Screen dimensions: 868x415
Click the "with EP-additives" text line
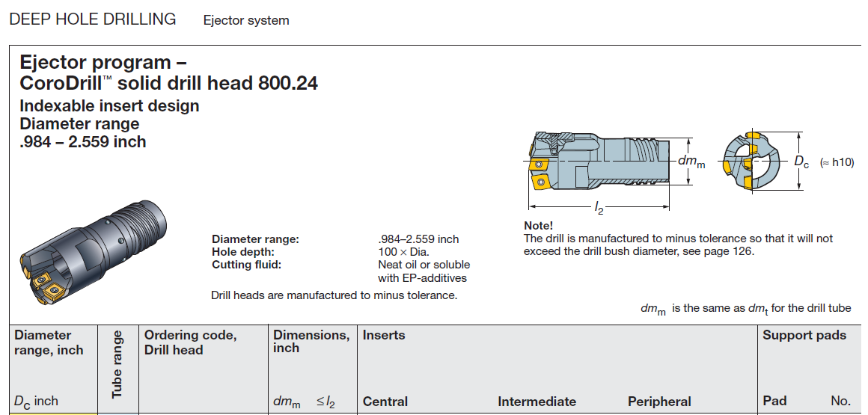pyautogui.click(x=422, y=278)
